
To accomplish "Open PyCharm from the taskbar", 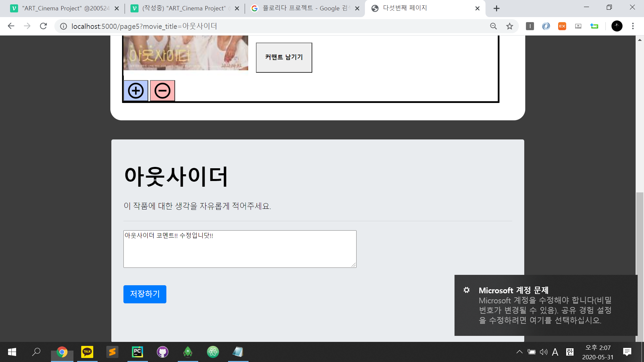I will [138, 352].
